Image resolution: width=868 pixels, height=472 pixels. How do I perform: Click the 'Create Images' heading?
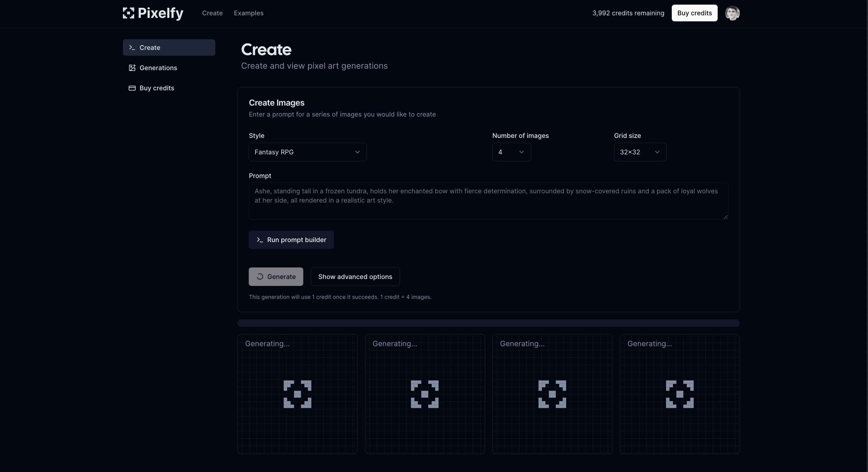tap(276, 103)
